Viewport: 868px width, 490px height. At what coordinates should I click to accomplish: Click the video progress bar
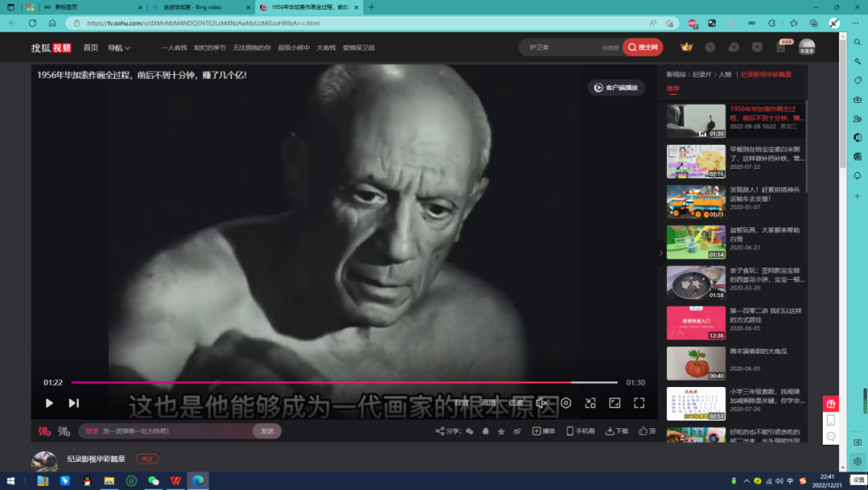(329, 382)
